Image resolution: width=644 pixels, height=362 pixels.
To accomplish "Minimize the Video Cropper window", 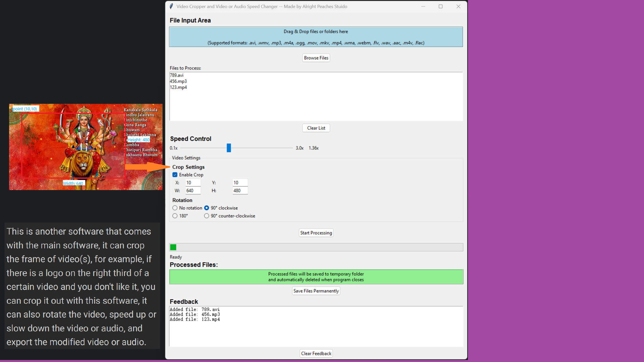I will (x=423, y=6).
